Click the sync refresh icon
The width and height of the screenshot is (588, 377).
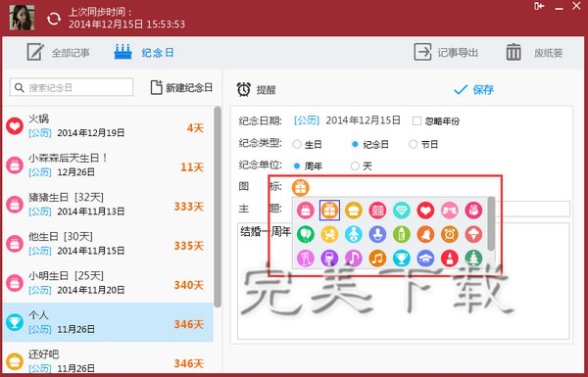[x=54, y=19]
